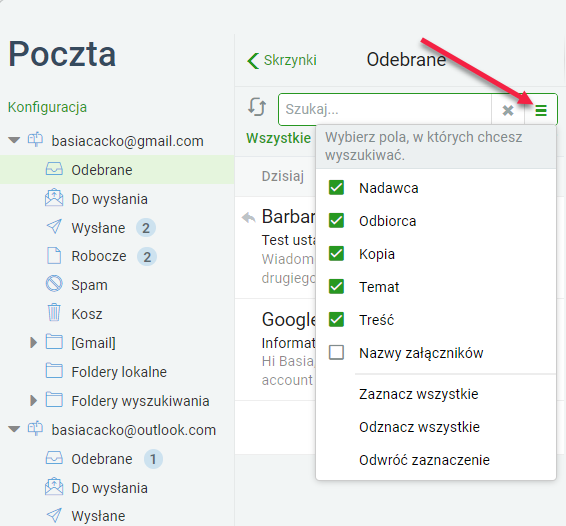Image resolution: width=566 pixels, height=526 pixels.
Task: Choose Odznacz wszystkie in the menu
Action: click(419, 427)
